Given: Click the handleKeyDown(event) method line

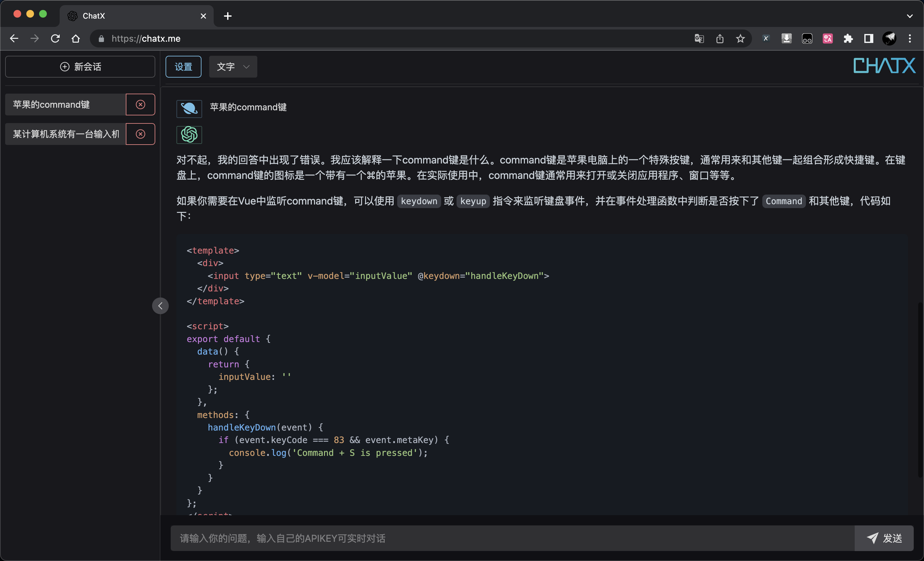Looking at the screenshot, I should (266, 427).
